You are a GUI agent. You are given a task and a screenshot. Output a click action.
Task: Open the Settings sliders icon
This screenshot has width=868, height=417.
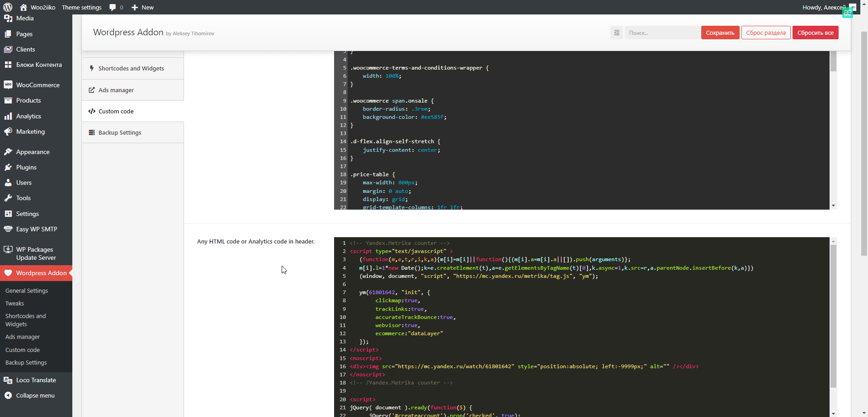coord(8,214)
